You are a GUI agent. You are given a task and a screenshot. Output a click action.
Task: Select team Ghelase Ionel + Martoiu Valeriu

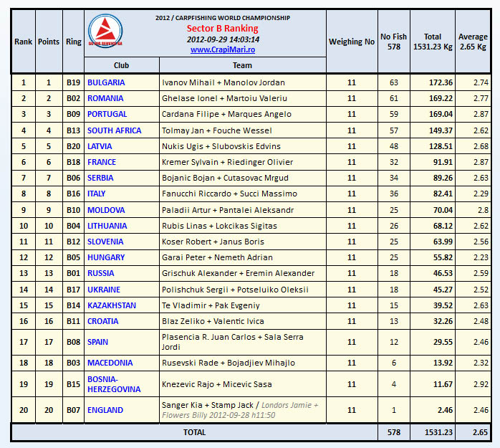click(x=224, y=98)
